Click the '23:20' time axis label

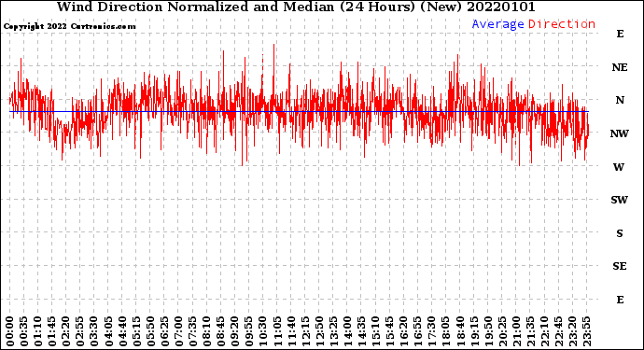pyautogui.click(x=572, y=331)
